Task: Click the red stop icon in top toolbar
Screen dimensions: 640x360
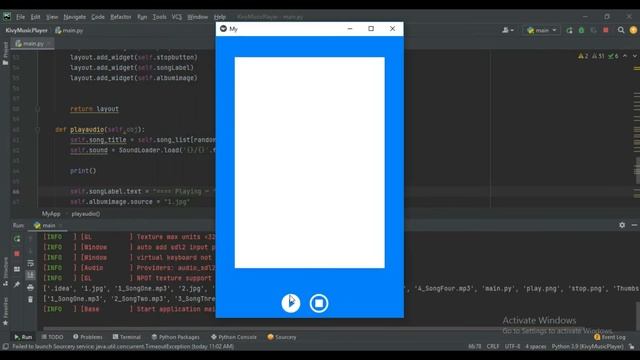Action: coord(606,30)
